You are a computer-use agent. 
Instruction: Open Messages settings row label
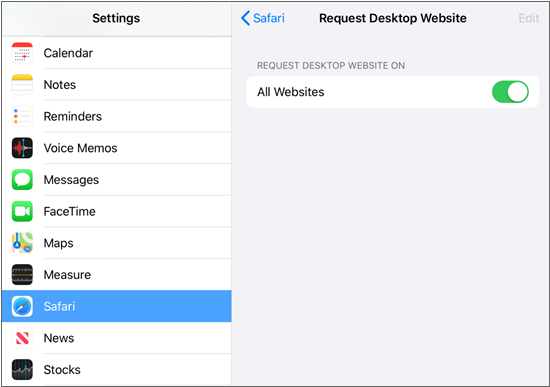coord(71,180)
